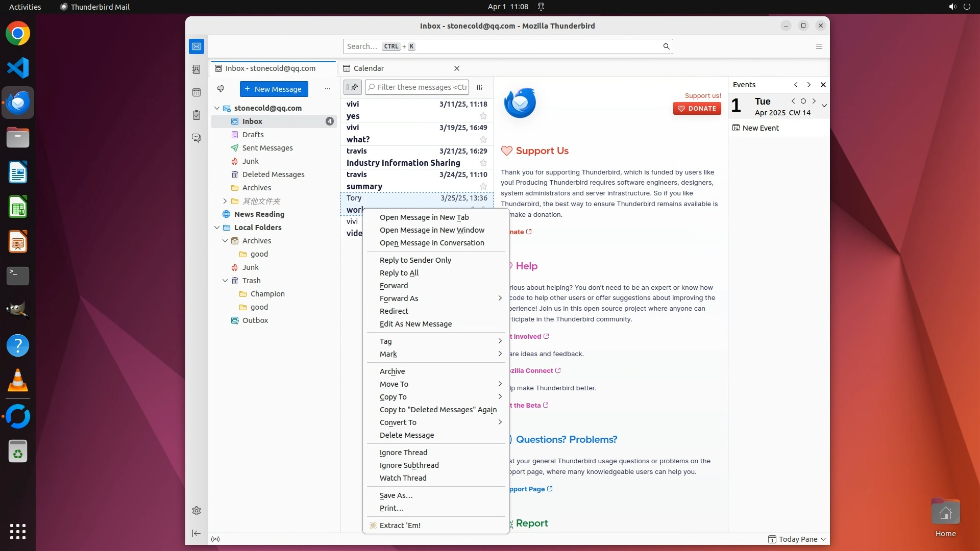
Task: Toggle the star on the 'what?' message
Action: (483, 139)
